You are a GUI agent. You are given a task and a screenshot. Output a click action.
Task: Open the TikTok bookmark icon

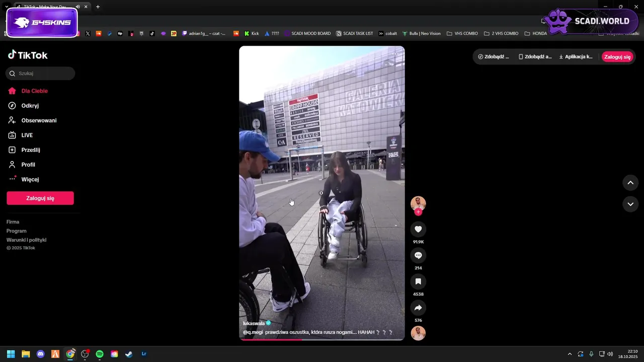pyautogui.click(x=152, y=34)
